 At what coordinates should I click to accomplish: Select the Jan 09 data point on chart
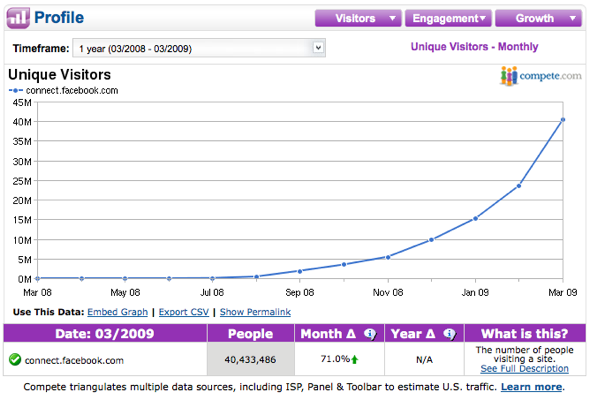point(475,218)
